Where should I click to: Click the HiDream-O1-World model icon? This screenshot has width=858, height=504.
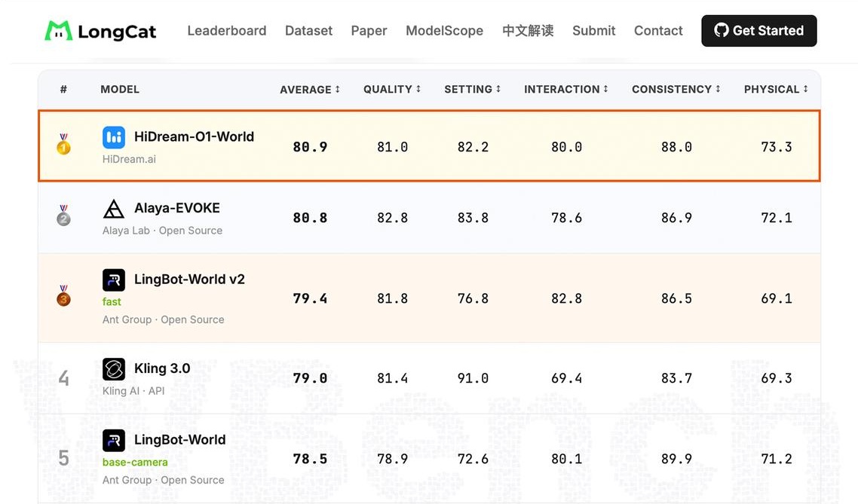pos(114,137)
